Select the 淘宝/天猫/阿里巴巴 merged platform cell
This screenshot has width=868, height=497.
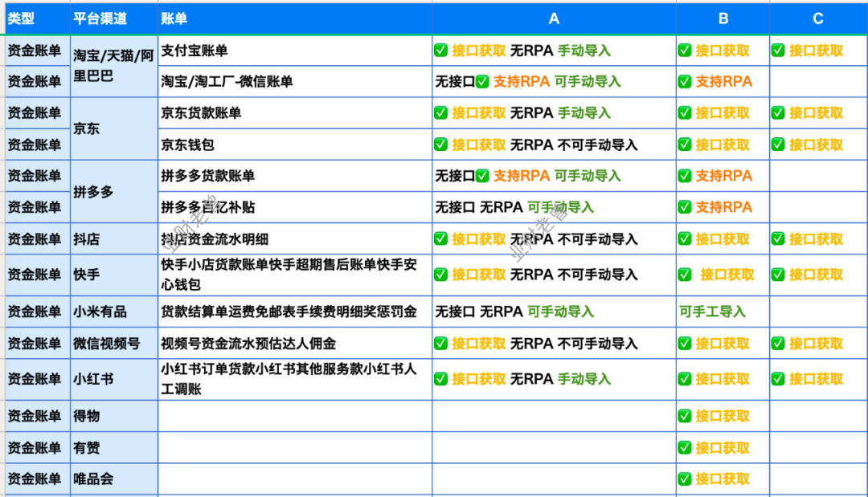[x=113, y=67]
